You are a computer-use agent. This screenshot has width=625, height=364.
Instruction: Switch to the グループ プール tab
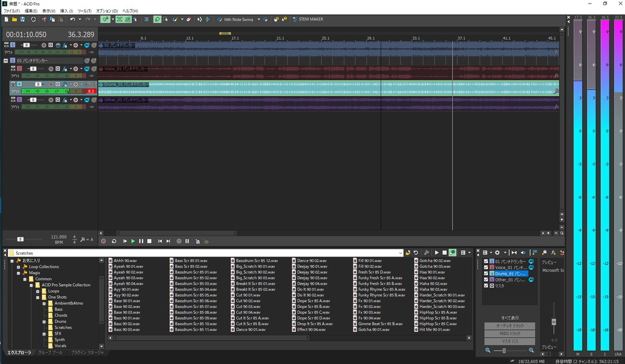pos(50,352)
